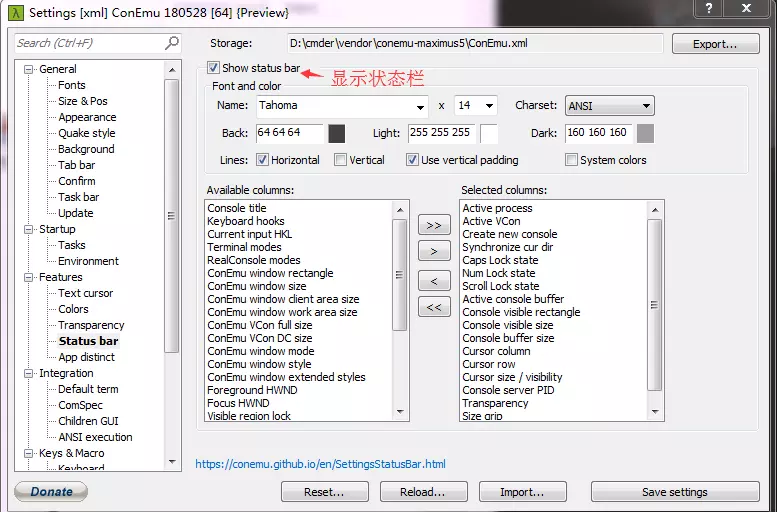The height and width of the screenshot is (512, 777).
Task: Select Appearance in settings tree
Action: [x=87, y=117]
